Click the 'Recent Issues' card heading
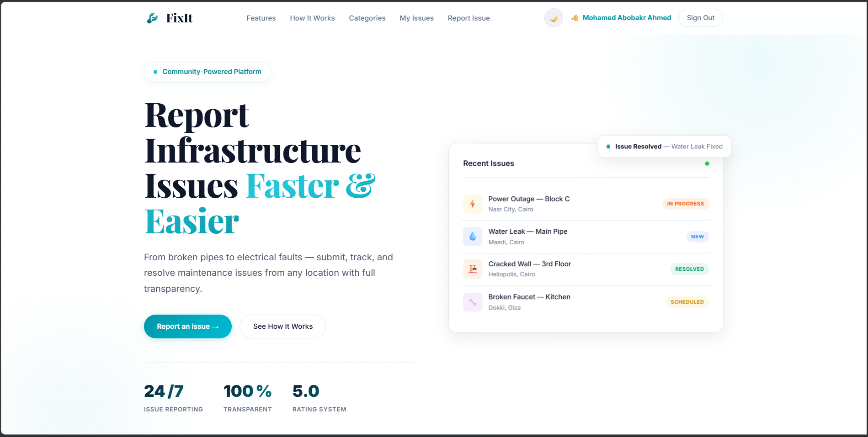868x437 pixels. coord(489,163)
